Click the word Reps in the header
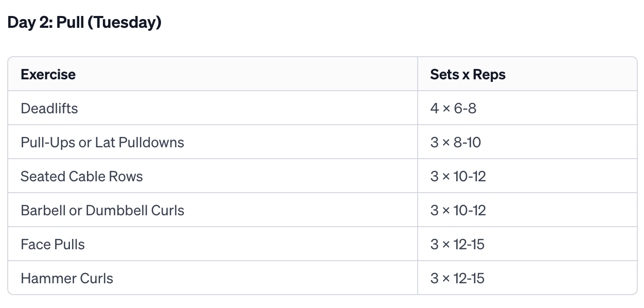This screenshot has width=644, height=308. coord(489,75)
